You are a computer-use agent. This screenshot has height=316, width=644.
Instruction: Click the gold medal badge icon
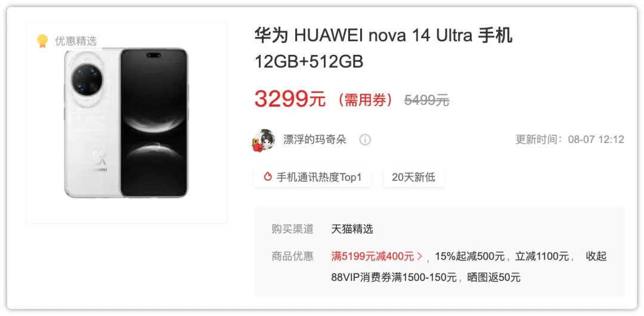tap(42, 41)
